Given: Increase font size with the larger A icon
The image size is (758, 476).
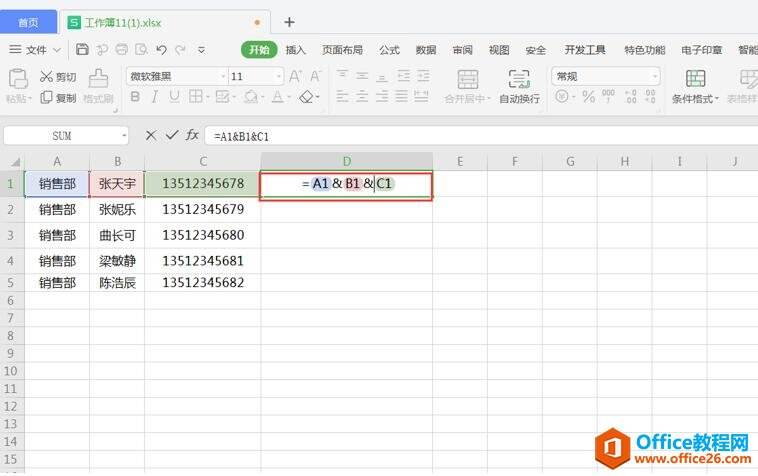Looking at the screenshot, I should click(x=295, y=76).
